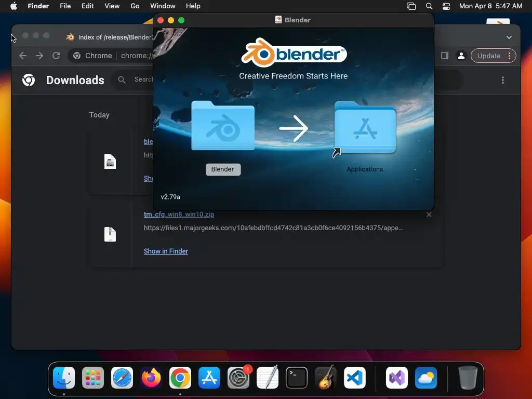Click Show in Finder for tm_cfg zip
The height and width of the screenshot is (399, 532).
166,251
